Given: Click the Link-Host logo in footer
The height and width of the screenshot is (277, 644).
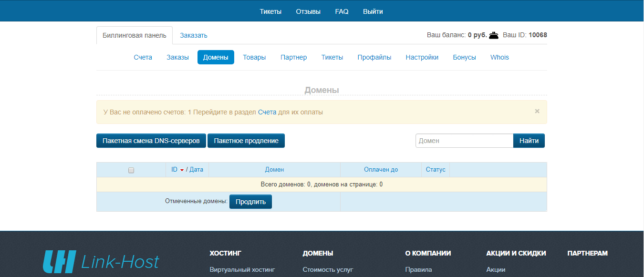Looking at the screenshot, I should [x=101, y=262].
